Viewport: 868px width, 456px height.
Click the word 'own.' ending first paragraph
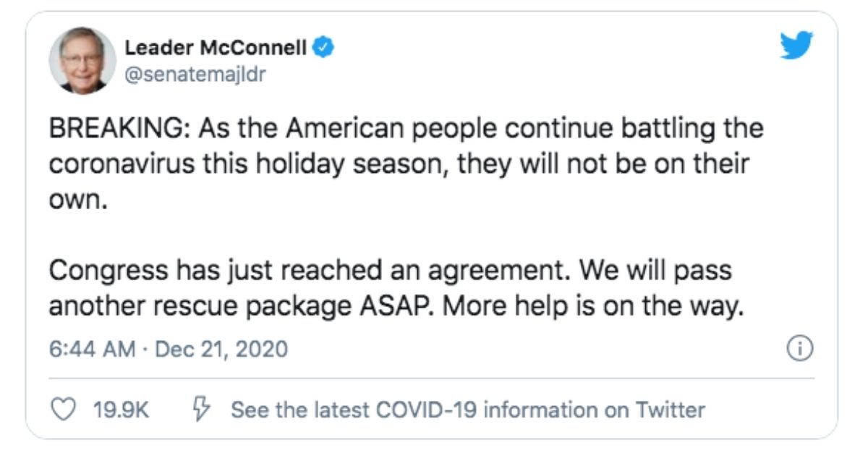click(78, 200)
